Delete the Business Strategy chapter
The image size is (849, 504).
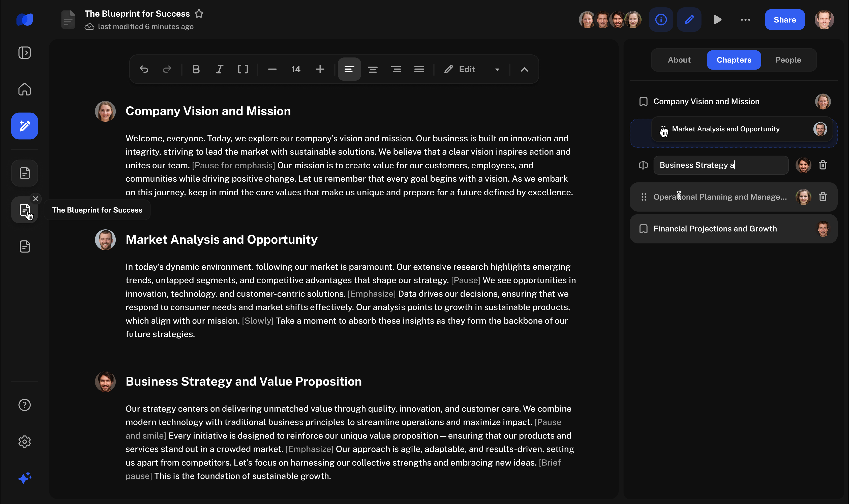pos(823,165)
